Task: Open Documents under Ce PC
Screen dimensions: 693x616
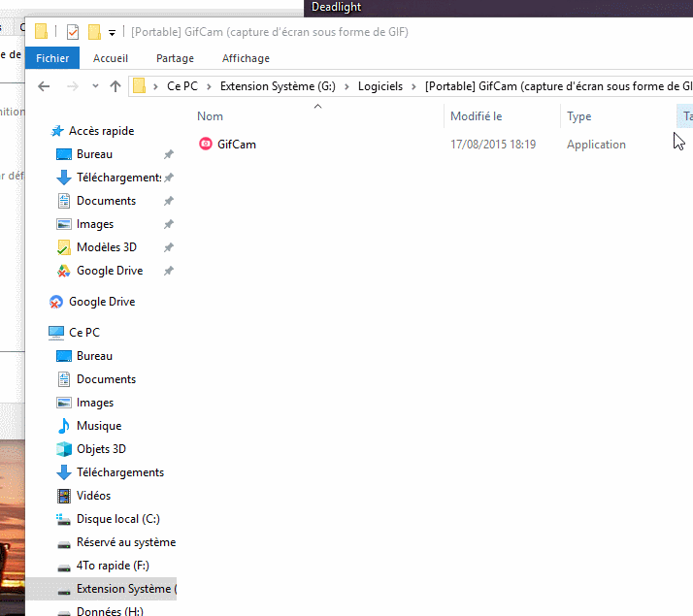Action: pyautogui.click(x=106, y=379)
